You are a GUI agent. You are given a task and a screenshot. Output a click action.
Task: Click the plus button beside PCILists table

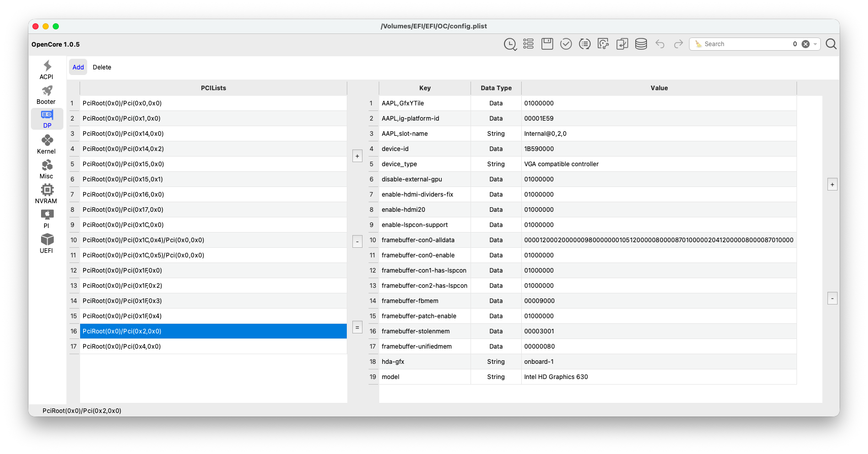click(357, 156)
